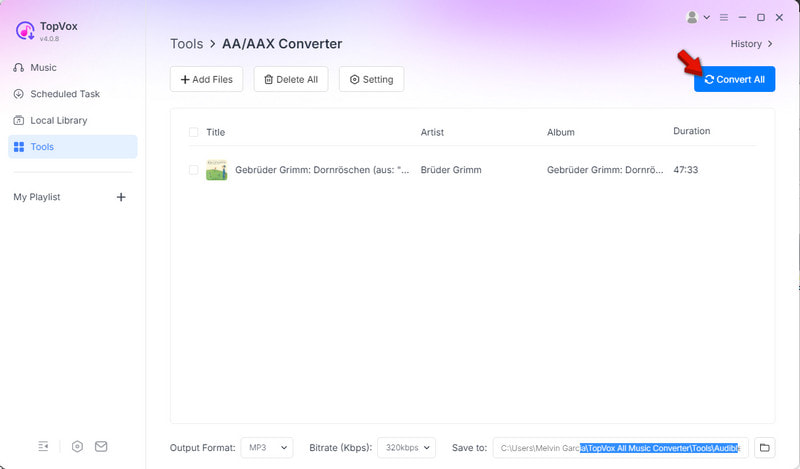Screen dimensions: 800x469
Task: Click the Title column header
Action: 215,132
